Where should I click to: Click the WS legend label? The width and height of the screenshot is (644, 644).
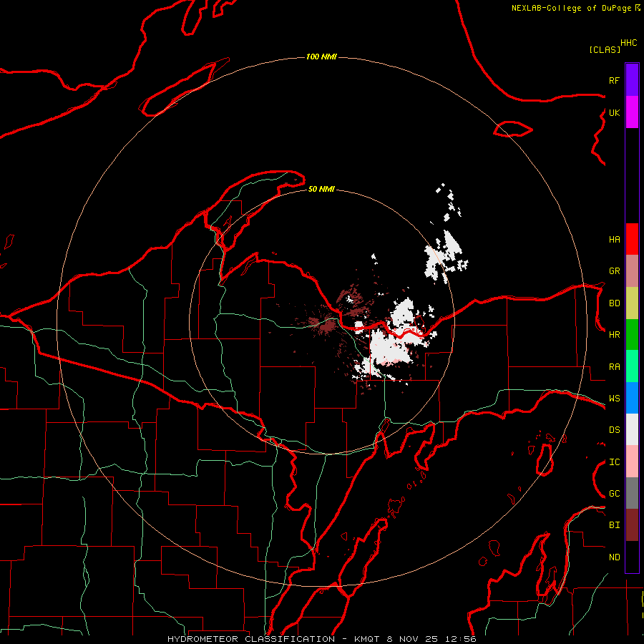pos(614,399)
